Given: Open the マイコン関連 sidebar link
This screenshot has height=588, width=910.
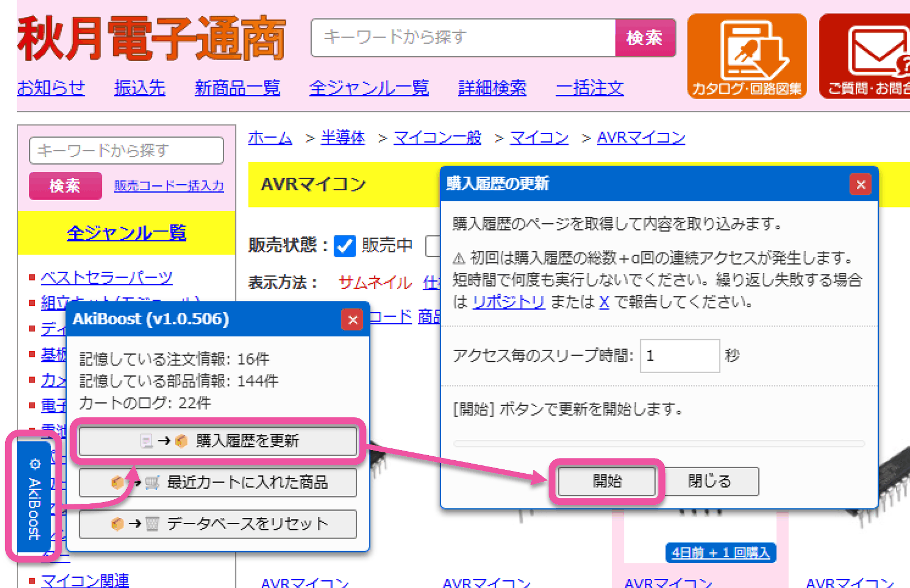Looking at the screenshot, I should point(85,581).
